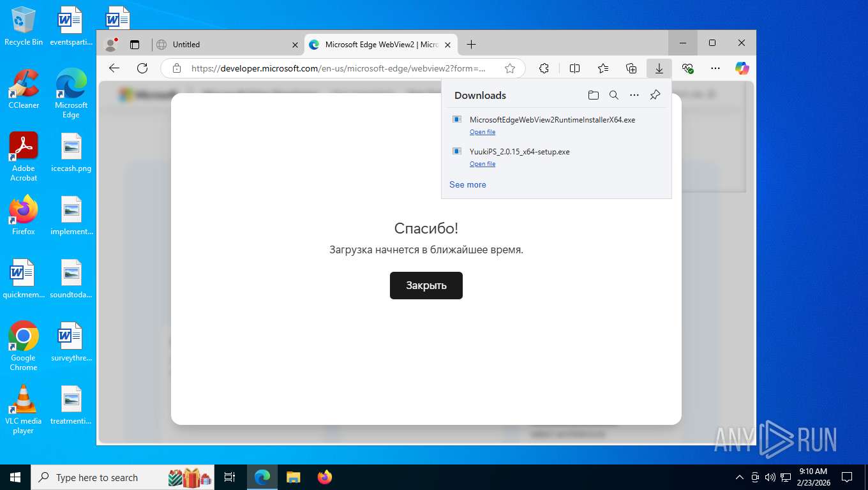Open Edge Settings and more menu
This screenshot has width=868, height=490.
pos(715,68)
